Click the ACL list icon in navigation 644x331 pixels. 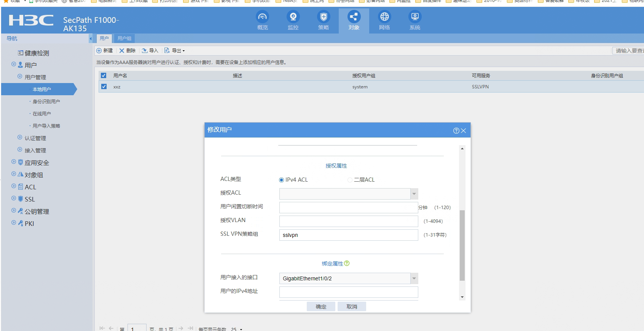(x=21, y=187)
